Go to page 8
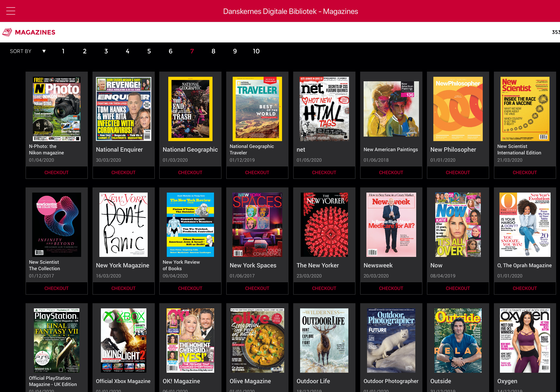The width and height of the screenshot is (560, 392). pyautogui.click(x=213, y=51)
